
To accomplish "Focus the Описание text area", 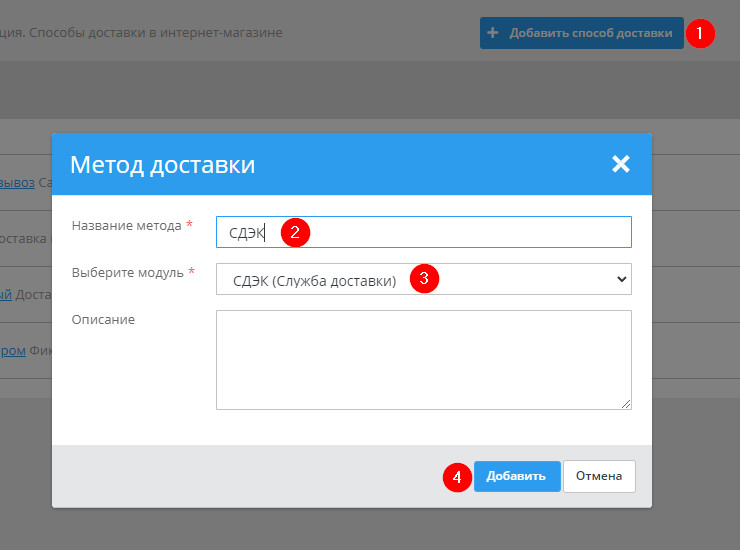I will tap(422, 359).
